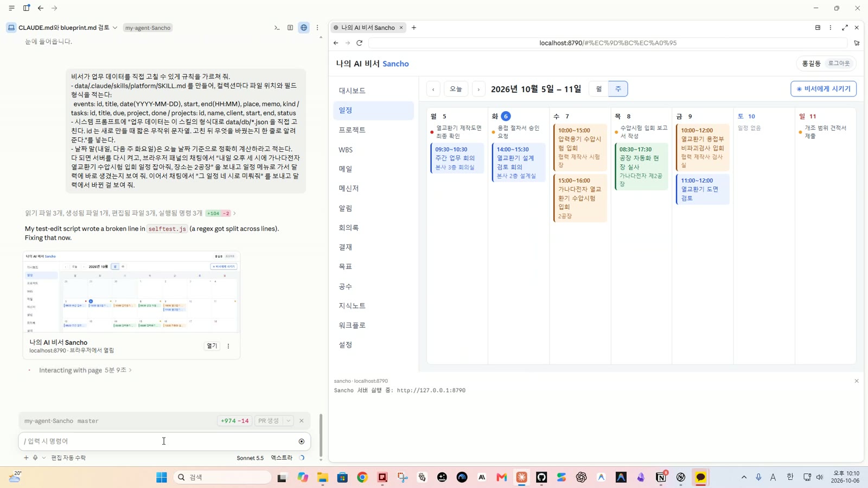Image resolution: width=868 pixels, height=488 pixels.
Task: Toggle the browser preview globe icon
Action: (304, 28)
